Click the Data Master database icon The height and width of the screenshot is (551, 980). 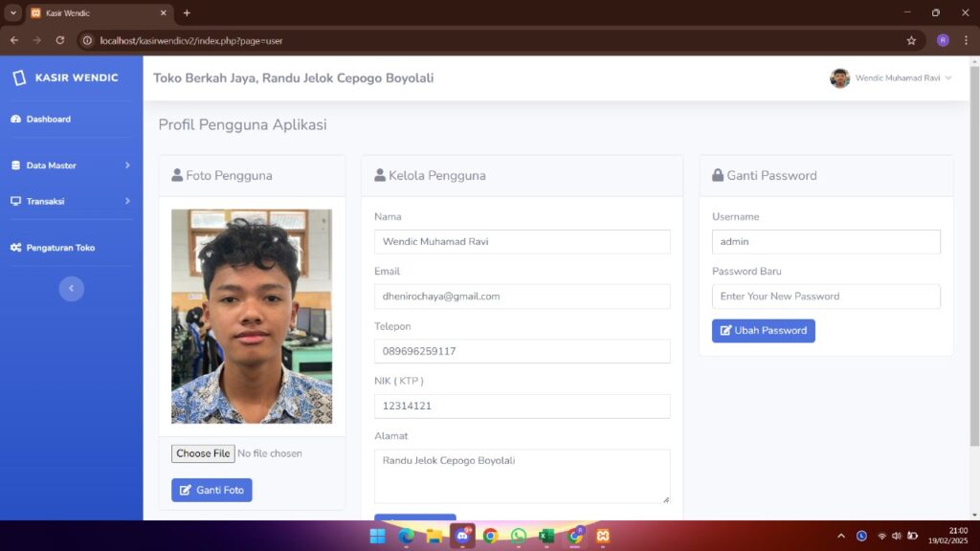pyautogui.click(x=15, y=165)
